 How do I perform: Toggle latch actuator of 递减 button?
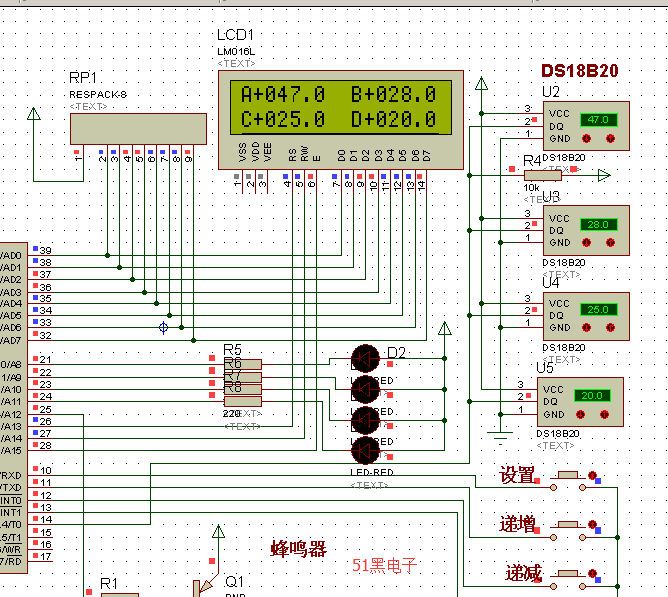point(592,574)
